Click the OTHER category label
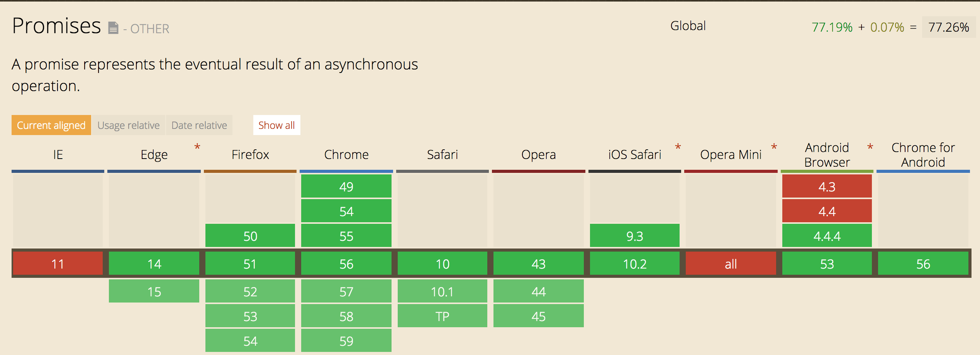This screenshot has height=355, width=980. [150, 29]
